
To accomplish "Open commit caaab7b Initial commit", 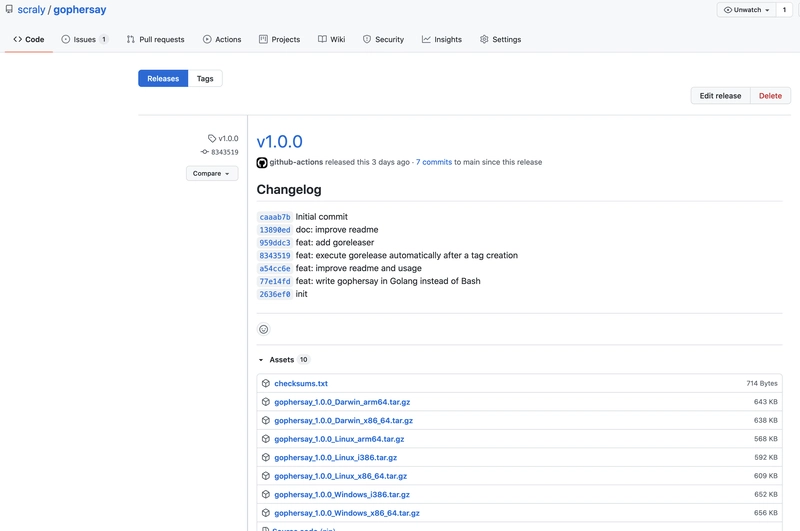I will (274, 217).
